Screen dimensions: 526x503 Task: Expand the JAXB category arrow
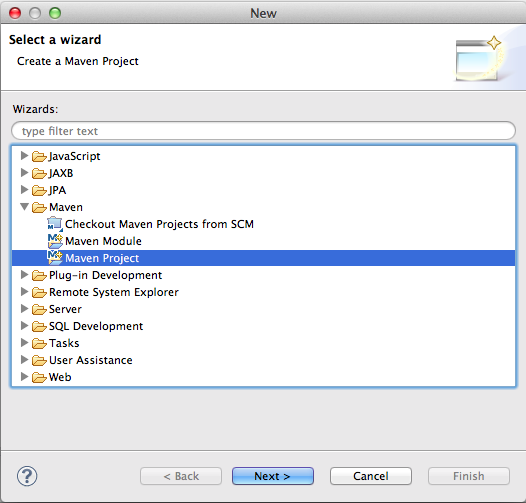tap(24, 172)
